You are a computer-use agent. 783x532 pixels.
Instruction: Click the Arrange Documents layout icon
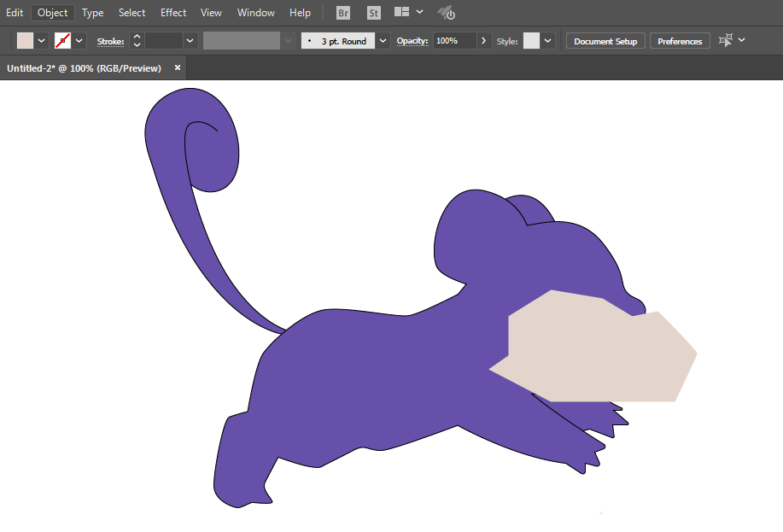[x=401, y=11]
